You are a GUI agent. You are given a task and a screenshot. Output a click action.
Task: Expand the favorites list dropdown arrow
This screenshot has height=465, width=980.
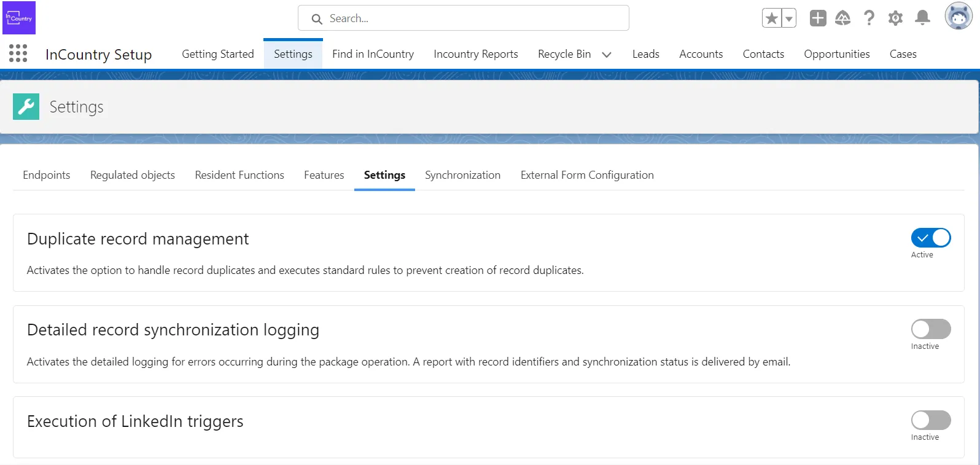789,18
